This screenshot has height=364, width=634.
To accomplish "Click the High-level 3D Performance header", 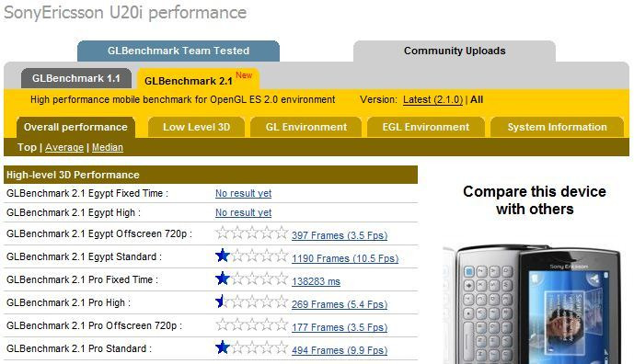I will (211, 175).
